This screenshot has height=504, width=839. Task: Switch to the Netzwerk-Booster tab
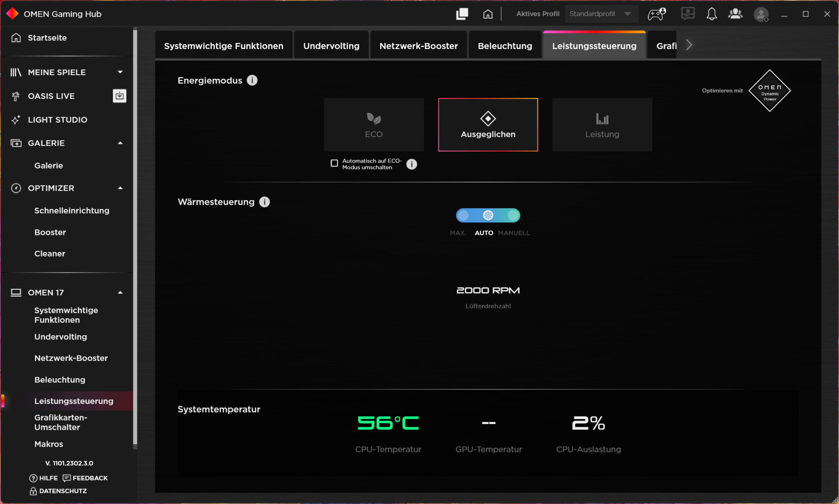click(418, 46)
